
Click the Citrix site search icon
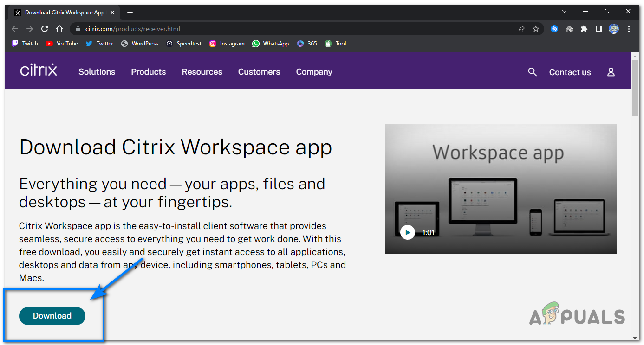(x=533, y=72)
